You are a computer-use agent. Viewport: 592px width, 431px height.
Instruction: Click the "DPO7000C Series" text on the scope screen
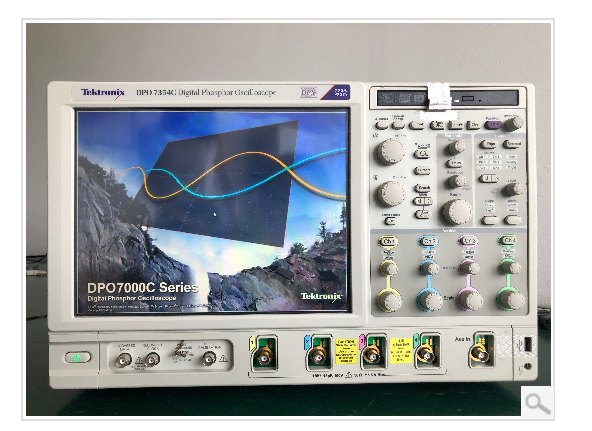pos(142,288)
